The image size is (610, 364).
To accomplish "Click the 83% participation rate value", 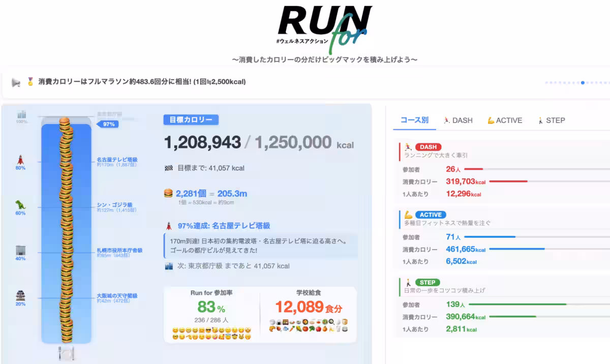I will (211, 308).
